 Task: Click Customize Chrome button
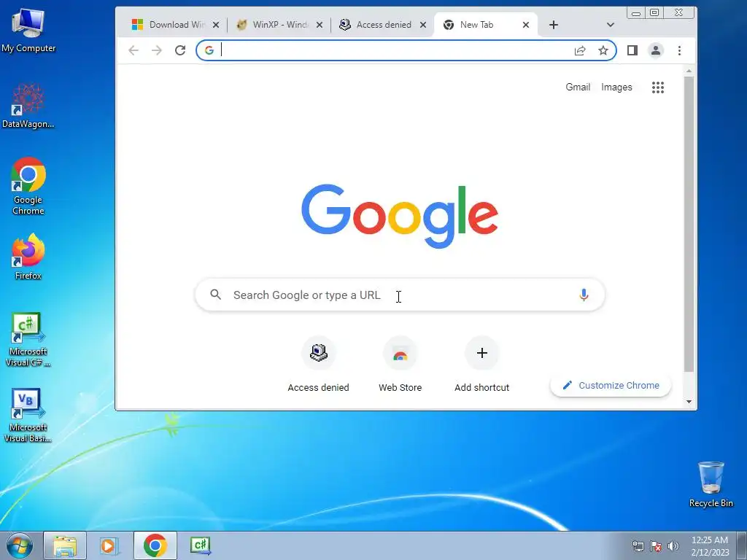(x=611, y=385)
